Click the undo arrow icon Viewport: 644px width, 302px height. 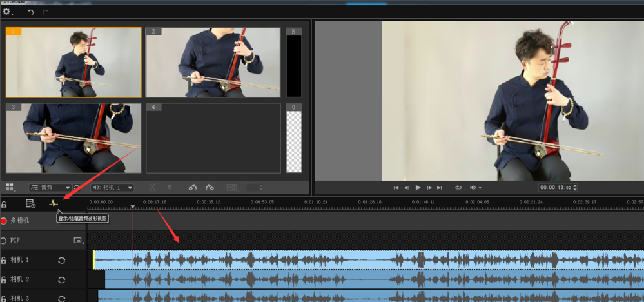(x=30, y=12)
